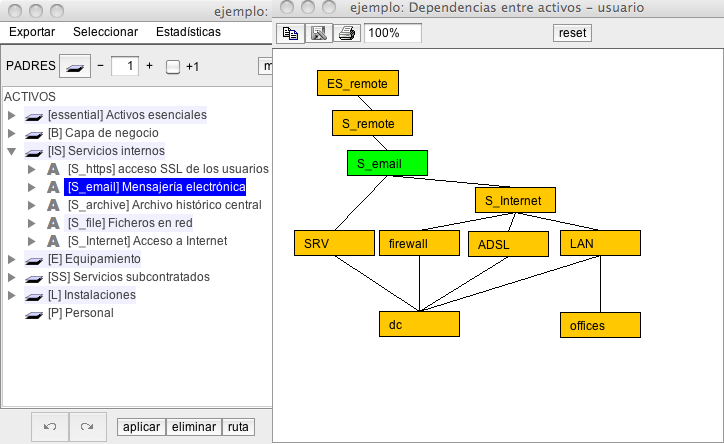Open the Exportar menu
This screenshot has width=724, height=444.
(32, 32)
